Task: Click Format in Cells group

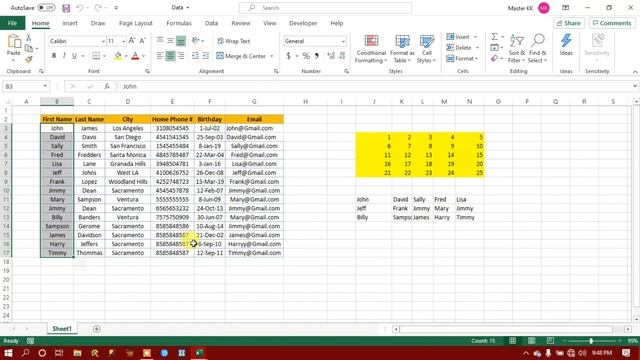Action: (x=462, y=59)
